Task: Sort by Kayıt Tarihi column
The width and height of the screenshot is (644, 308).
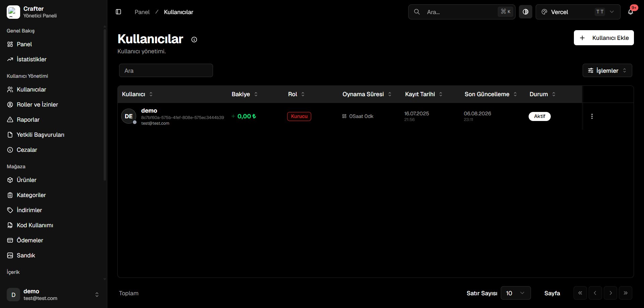Action: tap(424, 94)
